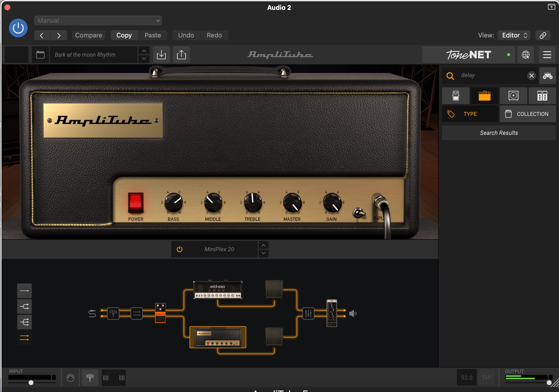Click the export share preset icon
559x392 pixels.
tap(181, 55)
